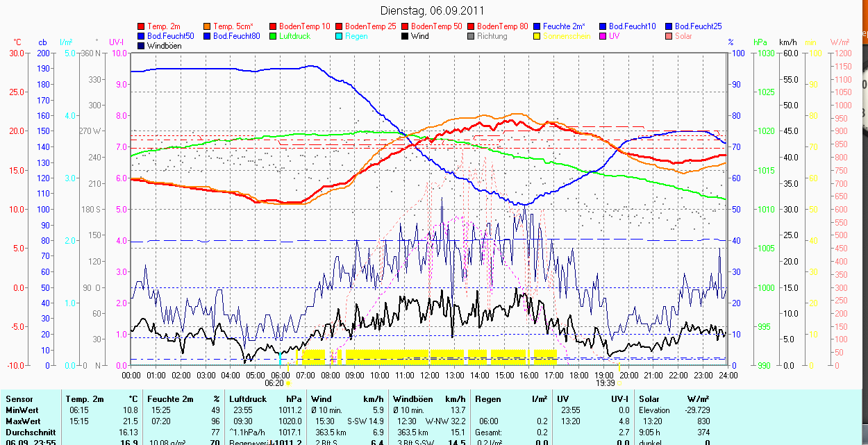868x445 pixels.
Task: Select the yellow Sonnenschein legend square
Action: tap(536, 36)
